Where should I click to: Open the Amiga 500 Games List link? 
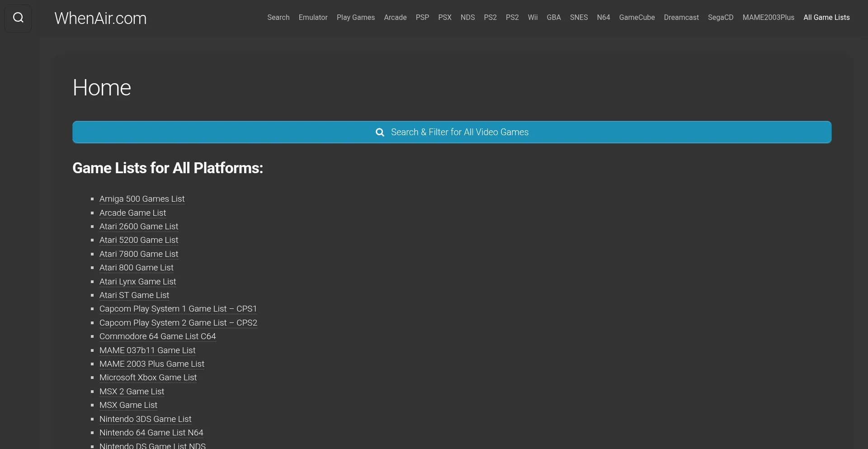tap(142, 199)
